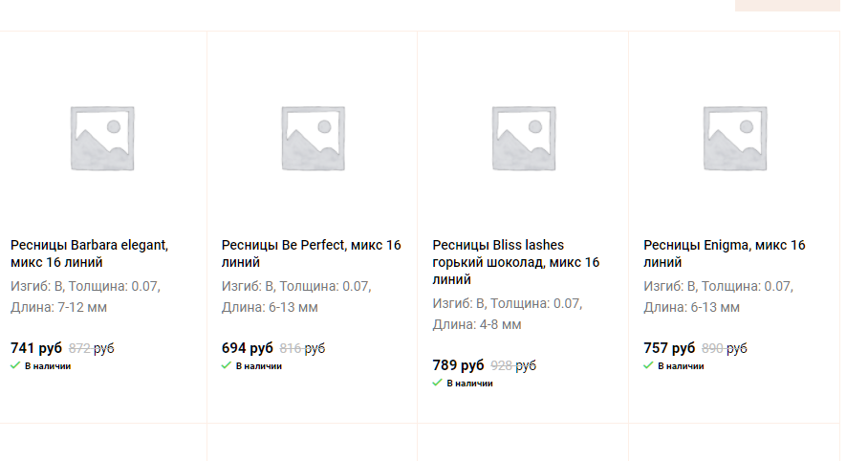Select the 741 руб price

point(36,348)
